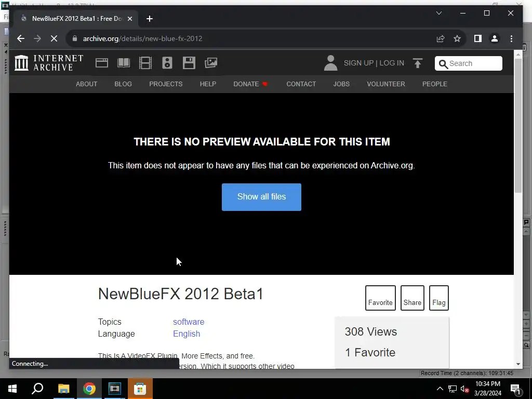
Task: Click the page vertical scrollbar thumb
Action: (518, 126)
